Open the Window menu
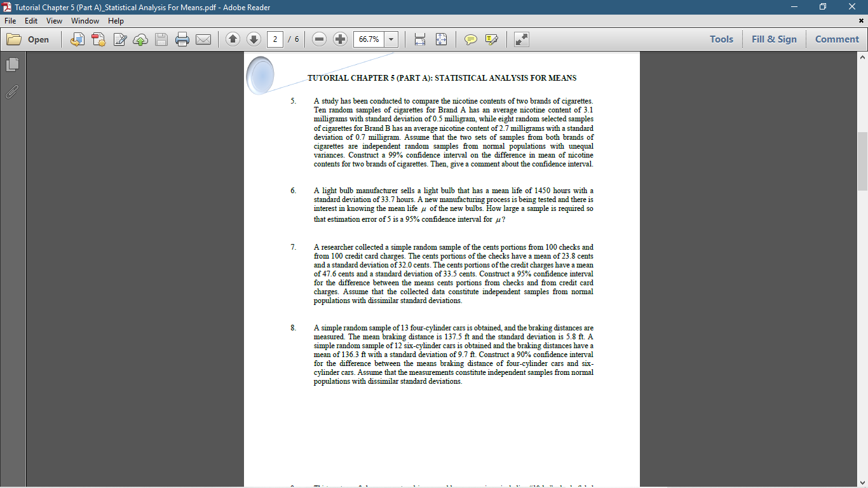Image resolution: width=868 pixels, height=488 pixels. [x=85, y=21]
